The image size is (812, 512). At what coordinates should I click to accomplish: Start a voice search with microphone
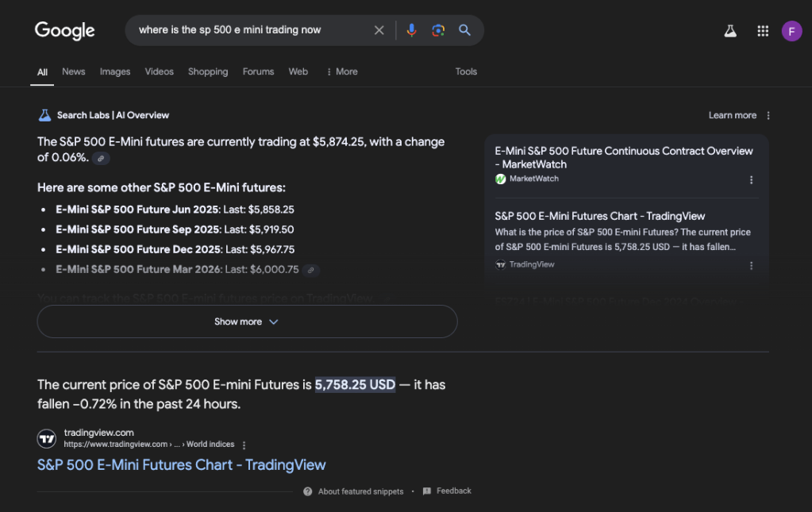pos(411,30)
